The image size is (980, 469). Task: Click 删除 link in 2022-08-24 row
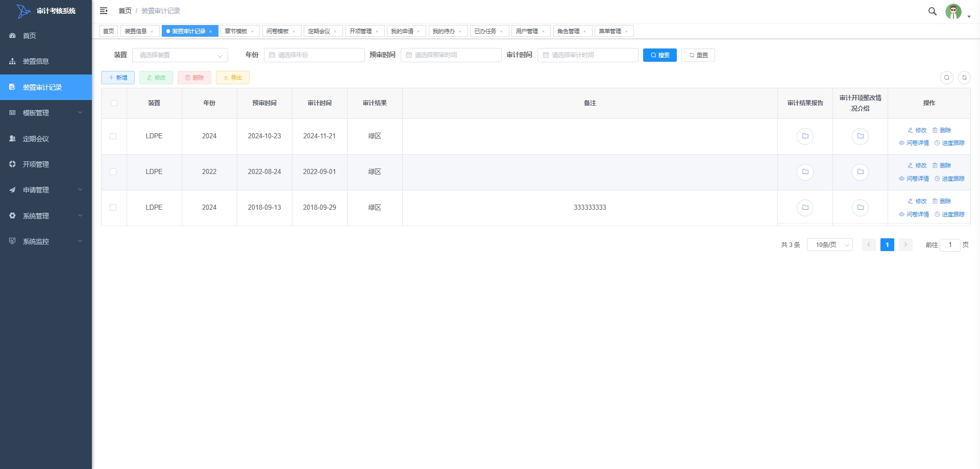(942, 165)
